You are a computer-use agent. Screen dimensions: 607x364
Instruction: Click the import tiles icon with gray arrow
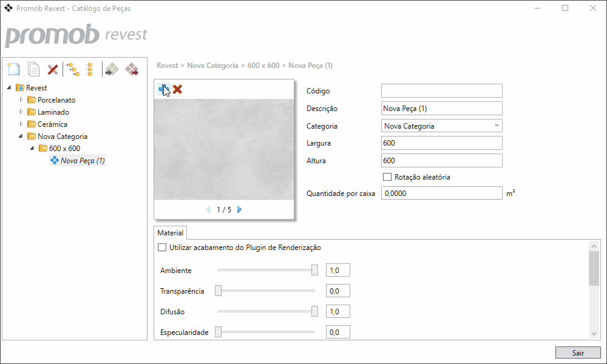click(x=111, y=69)
